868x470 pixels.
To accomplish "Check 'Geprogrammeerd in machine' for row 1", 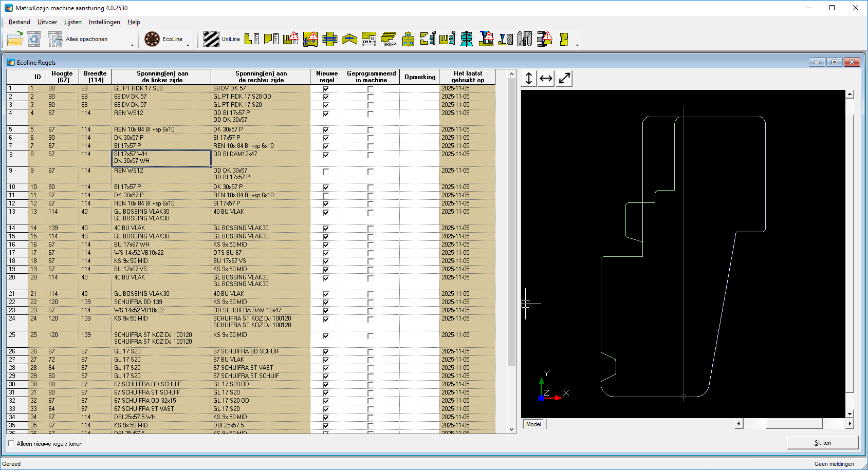I will pos(370,89).
